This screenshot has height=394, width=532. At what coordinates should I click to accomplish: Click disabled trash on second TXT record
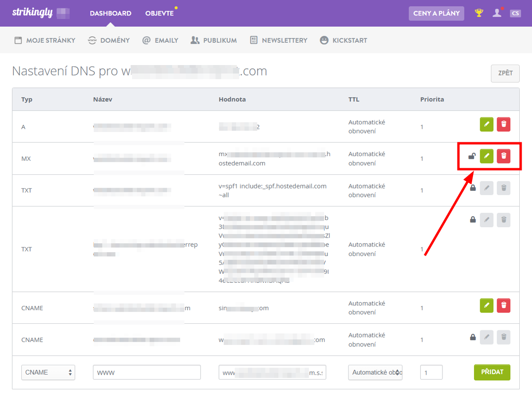(x=504, y=220)
